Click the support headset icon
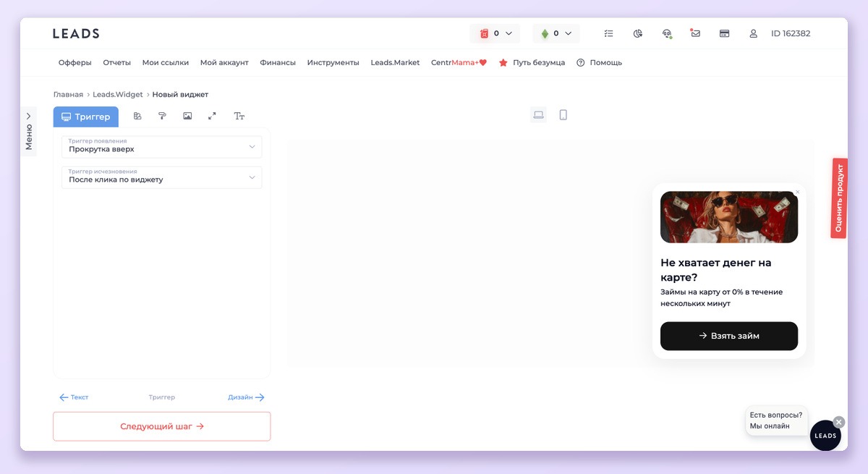The height and width of the screenshot is (474, 868). (x=667, y=33)
